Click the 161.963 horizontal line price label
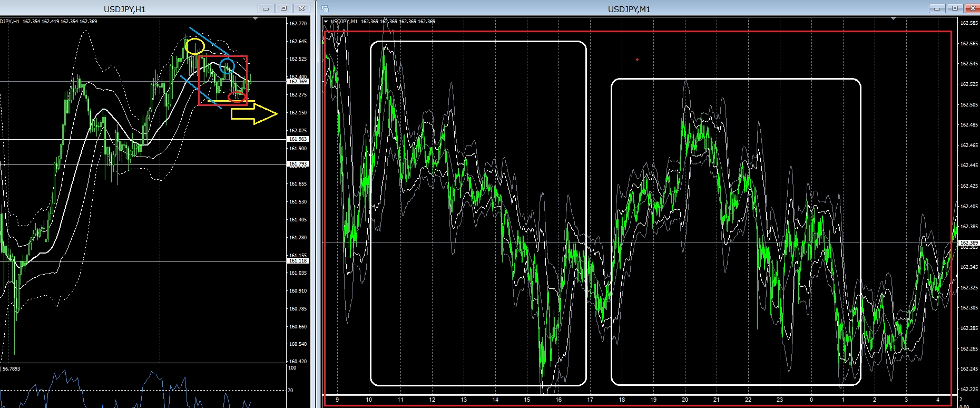 coord(298,139)
